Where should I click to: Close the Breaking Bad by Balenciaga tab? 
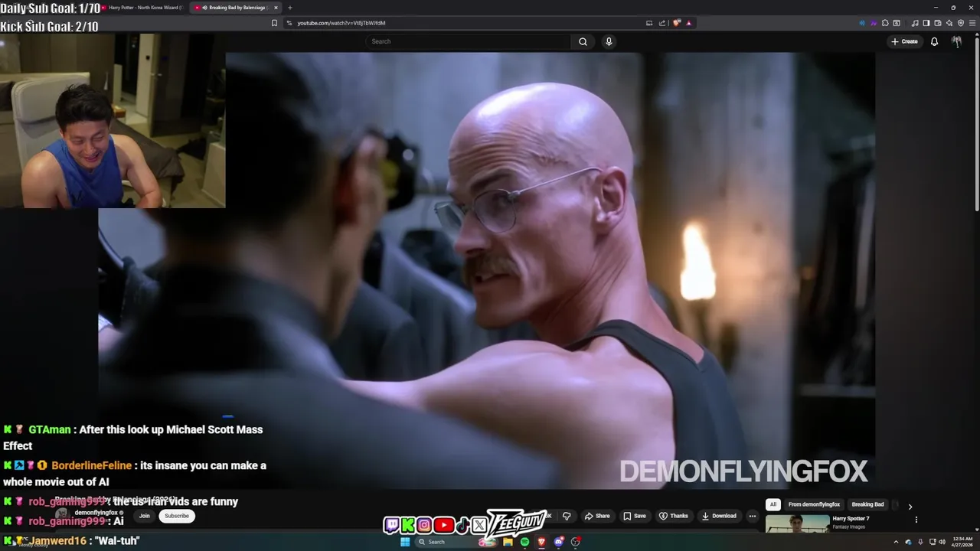point(275,8)
